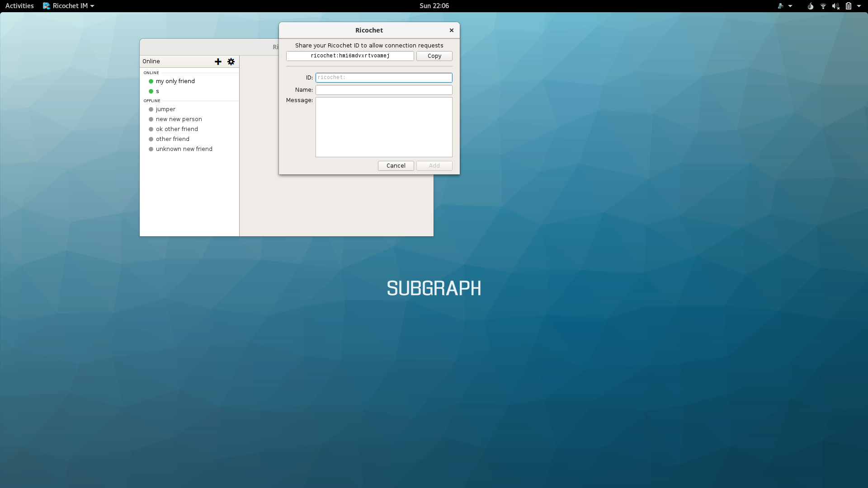Click grey status dot beside ok other friend

pos(151,129)
